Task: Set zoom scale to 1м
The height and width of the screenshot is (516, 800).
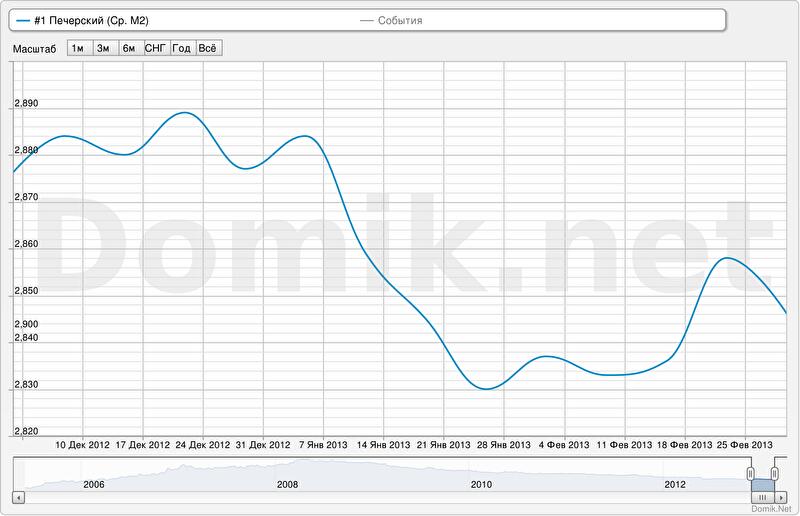Action: 78,48
